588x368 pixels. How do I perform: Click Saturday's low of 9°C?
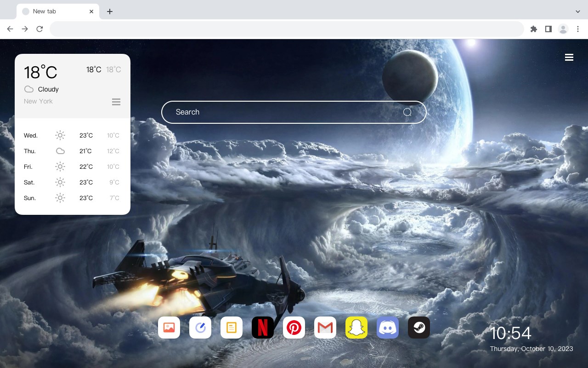coord(114,182)
